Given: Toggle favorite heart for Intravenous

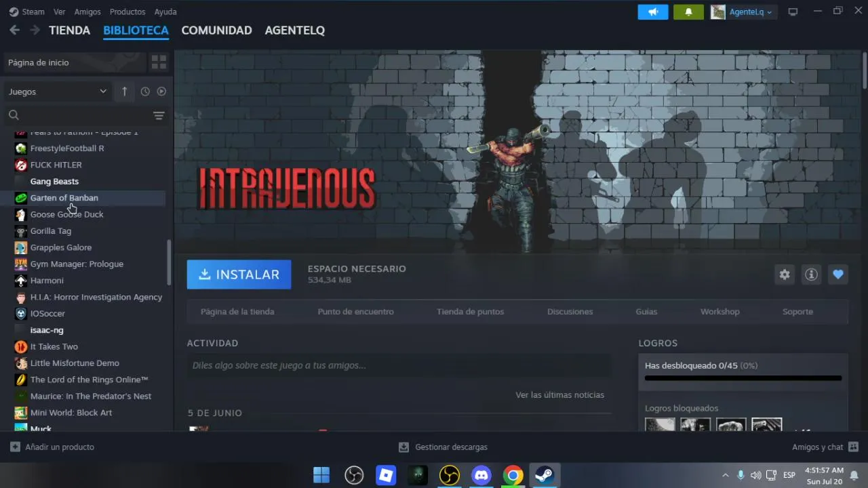Looking at the screenshot, I should click(838, 274).
